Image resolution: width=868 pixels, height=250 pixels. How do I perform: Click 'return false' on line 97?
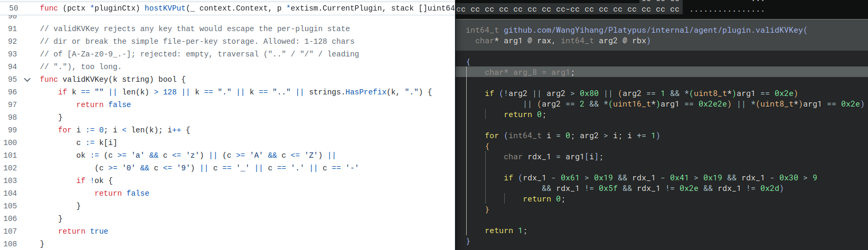tap(103, 105)
